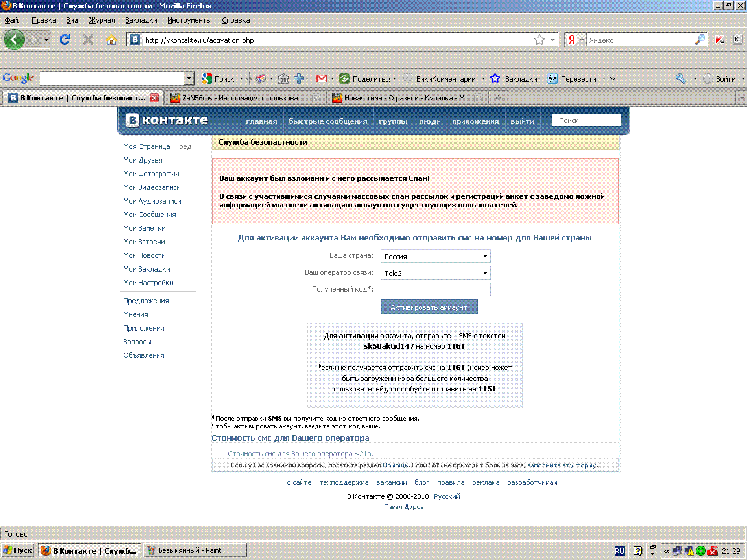Image resolution: width=747 pixels, height=560 pixels.
Task: Reload the page with the refresh icon
Action: tap(65, 40)
